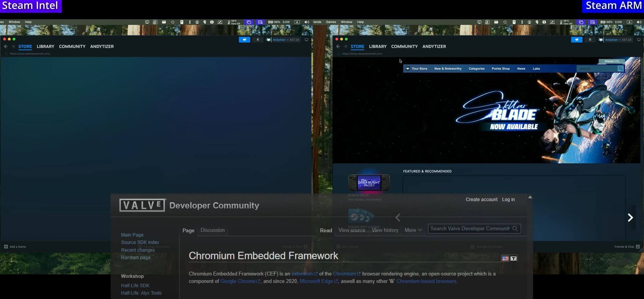Open the Help menu in the left menu bar
This screenshot has height=299, width=644.
[28, 22]
